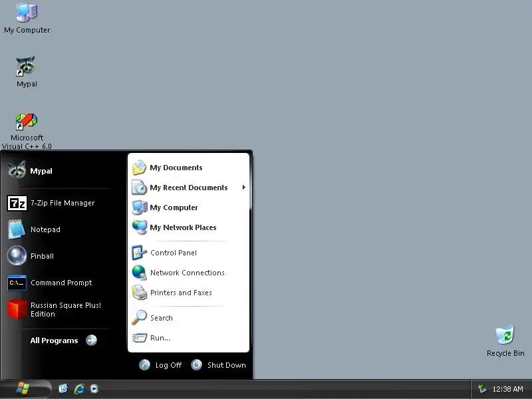532x399 pixels.
Task: Open Microsoft Visual C++ 6.0 desktop shortcut
Action: tap(27, 131)
